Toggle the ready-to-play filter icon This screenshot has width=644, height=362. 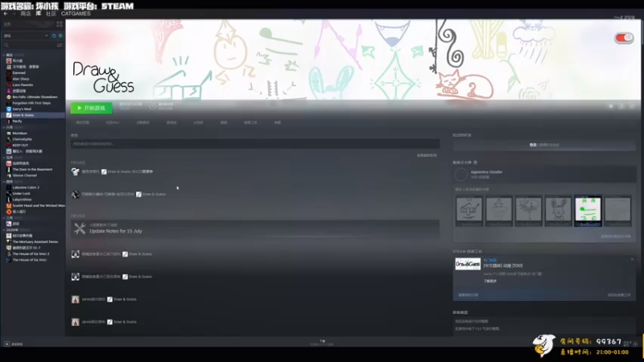pyautogui.click(x=60, y=35)
